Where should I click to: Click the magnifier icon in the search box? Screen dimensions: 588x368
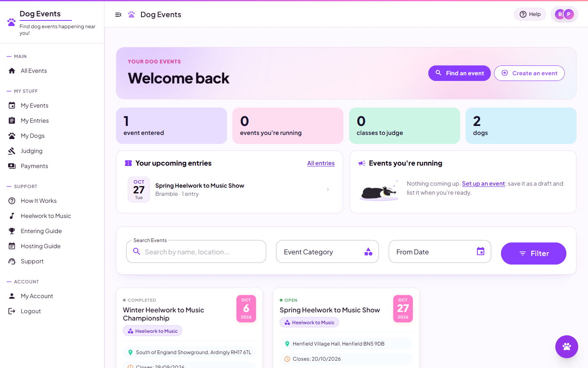pyautogui.click(x=137, y=251)
